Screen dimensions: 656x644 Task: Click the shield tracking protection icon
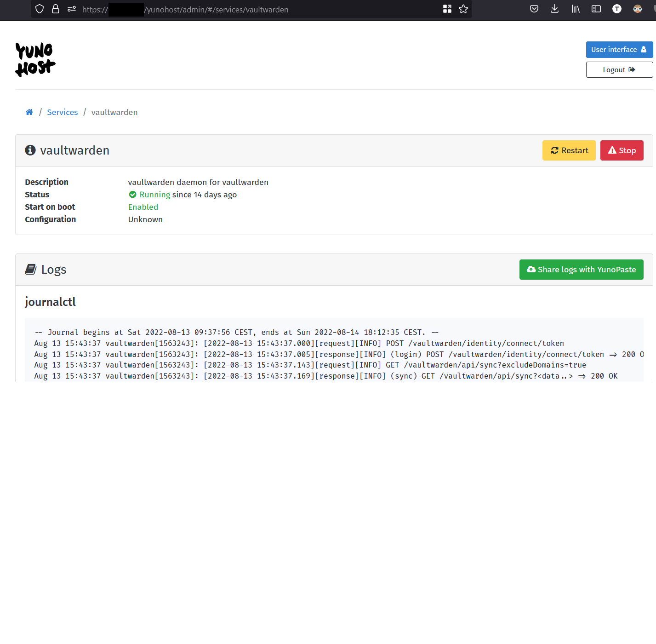point(40,9)
